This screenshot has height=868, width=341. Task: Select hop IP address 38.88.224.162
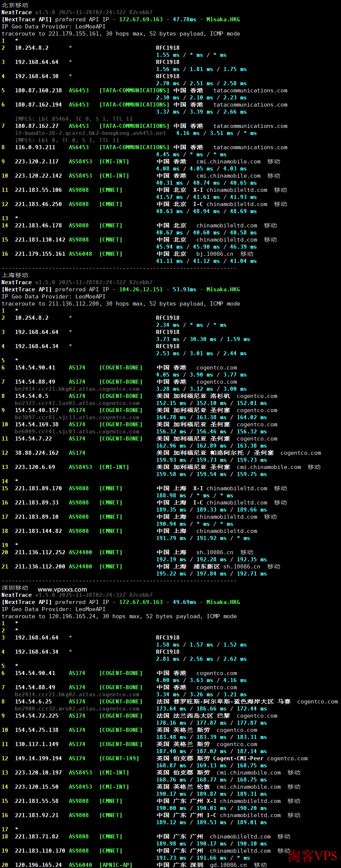coord(37,453)
